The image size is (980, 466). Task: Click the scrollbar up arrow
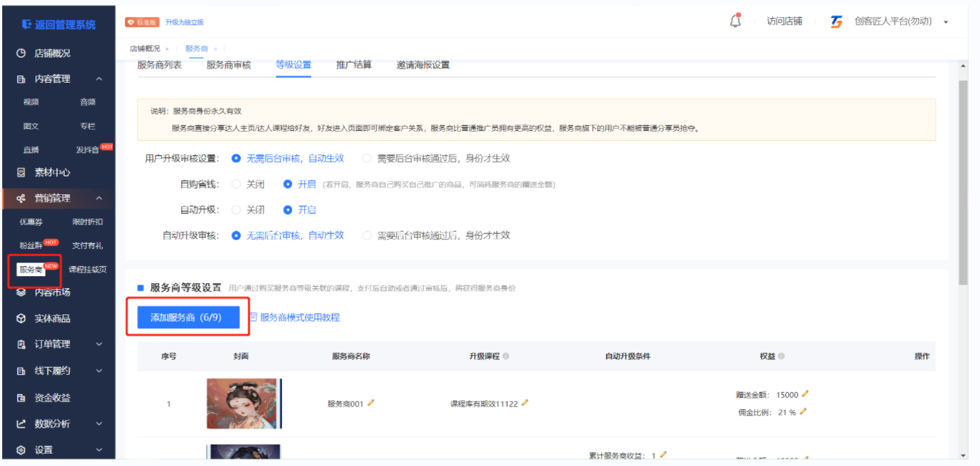coord(963,65)
